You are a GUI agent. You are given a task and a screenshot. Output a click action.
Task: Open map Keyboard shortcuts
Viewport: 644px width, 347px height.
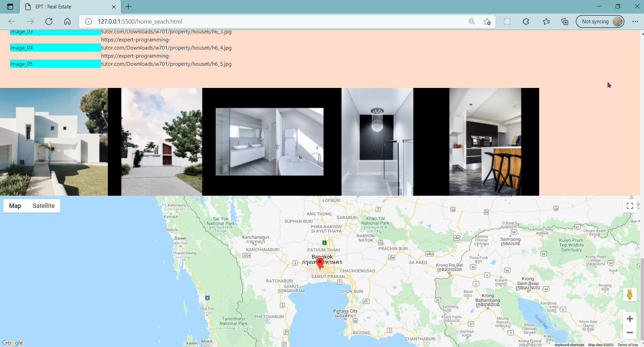coord(570,345)
